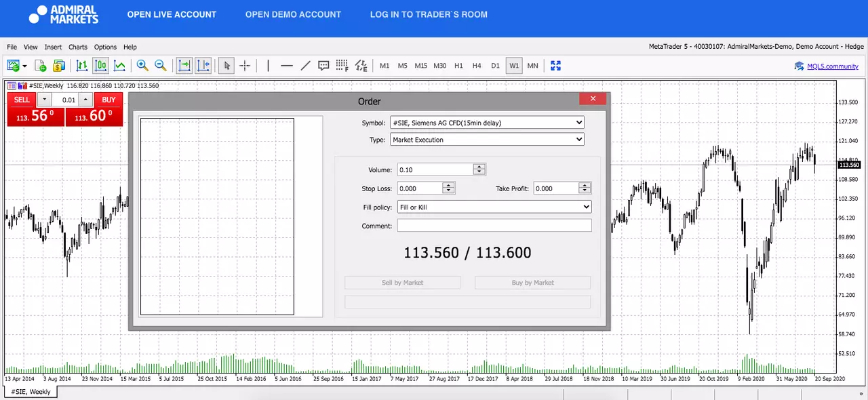Increase one-click trading volume
The height and width of the screenshot is (400, 868).
[x=85, y=100]
